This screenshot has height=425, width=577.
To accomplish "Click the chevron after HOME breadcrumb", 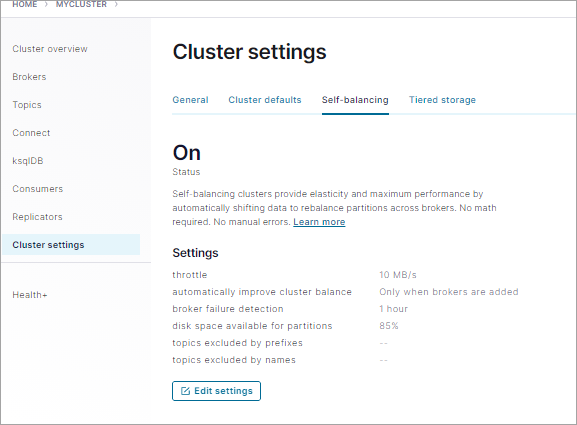I will pyautogui.click(x=46, y=4).
